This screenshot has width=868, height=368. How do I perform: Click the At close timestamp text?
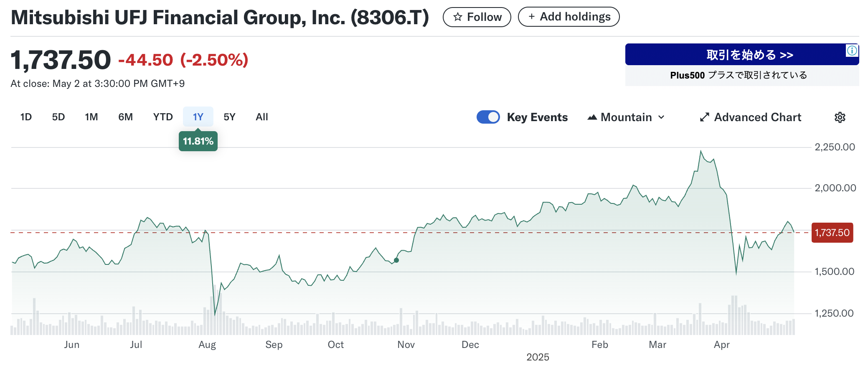98,84
